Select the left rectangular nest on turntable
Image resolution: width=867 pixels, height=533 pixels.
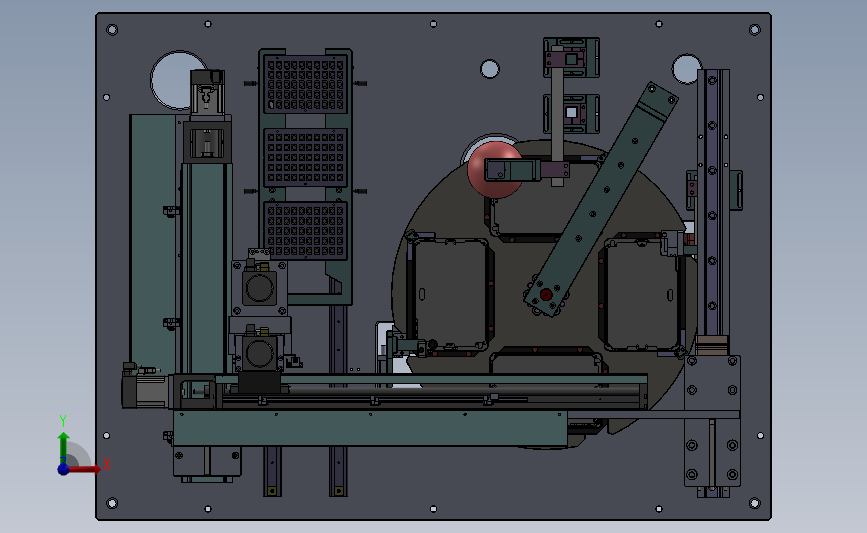tap(451, 295)
